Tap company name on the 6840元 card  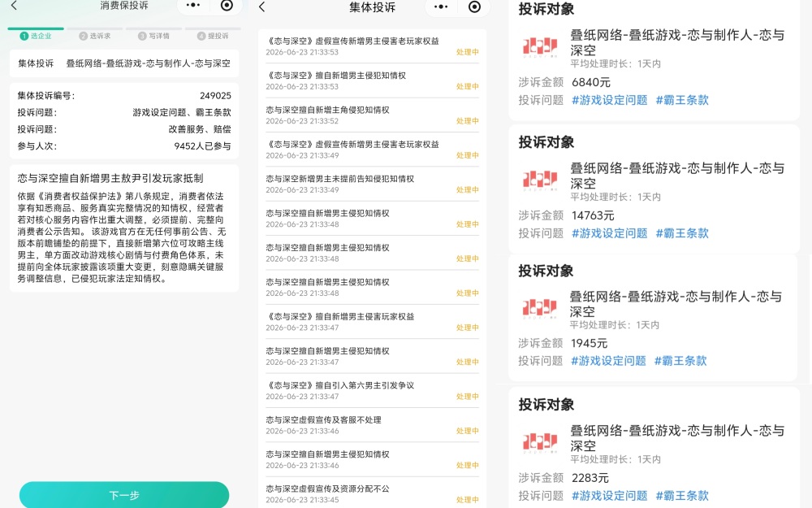point(677,42)
